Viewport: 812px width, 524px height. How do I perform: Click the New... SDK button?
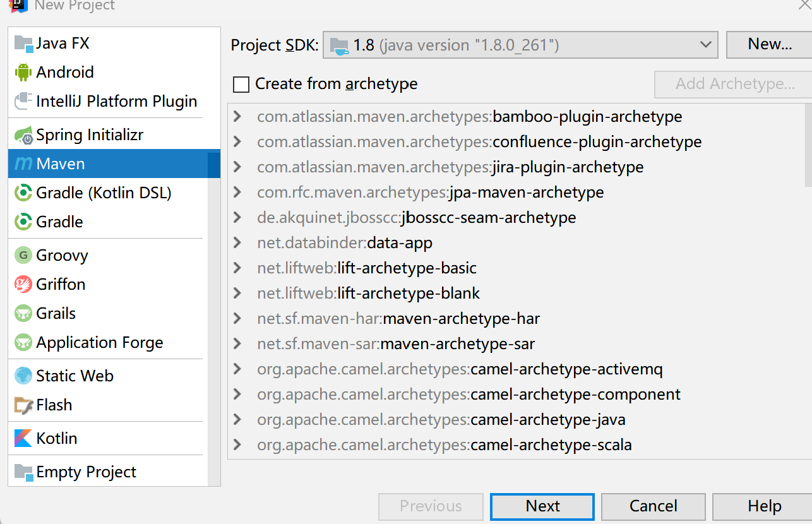click(768, 45)
